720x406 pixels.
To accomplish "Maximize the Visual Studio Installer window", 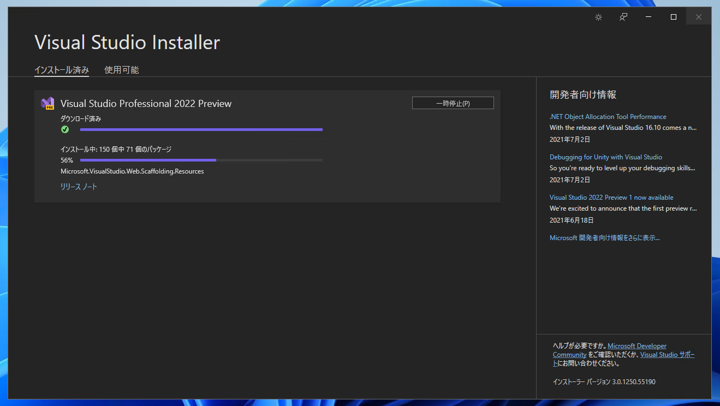I will (674, 17).
